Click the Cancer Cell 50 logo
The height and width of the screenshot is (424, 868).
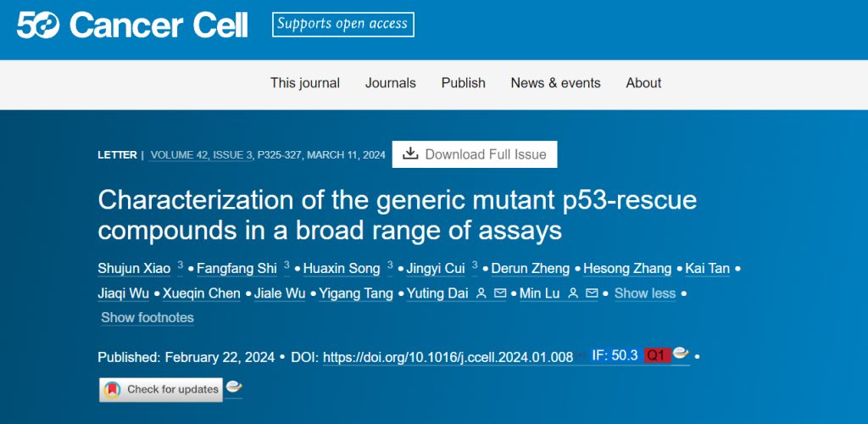click(132, 25)
